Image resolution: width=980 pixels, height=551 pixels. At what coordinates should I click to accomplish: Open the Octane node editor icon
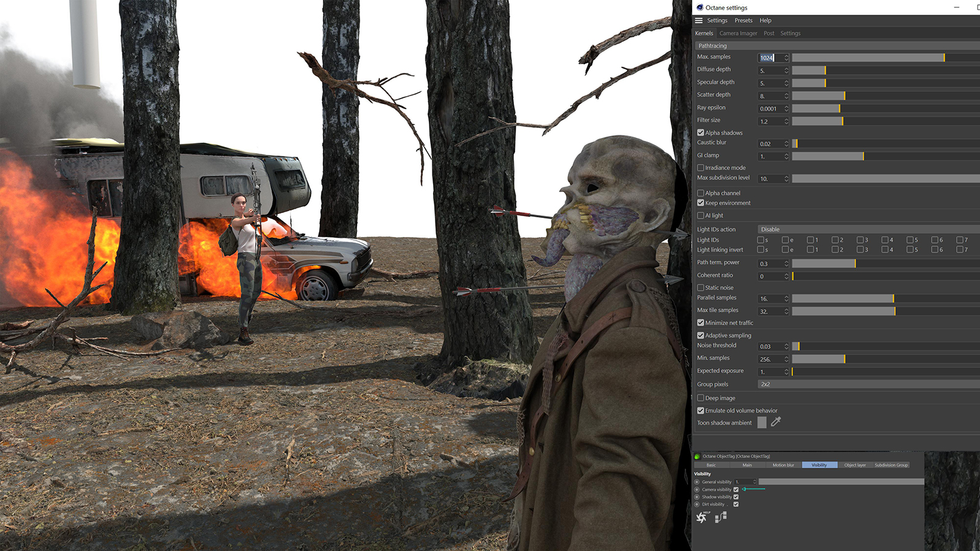pyautogui.click(x=720, y=517)
